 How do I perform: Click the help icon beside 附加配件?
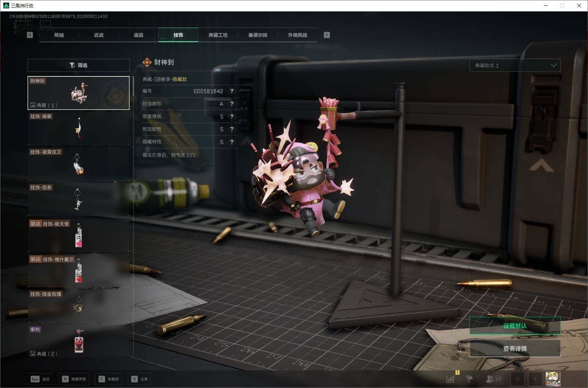232,129
